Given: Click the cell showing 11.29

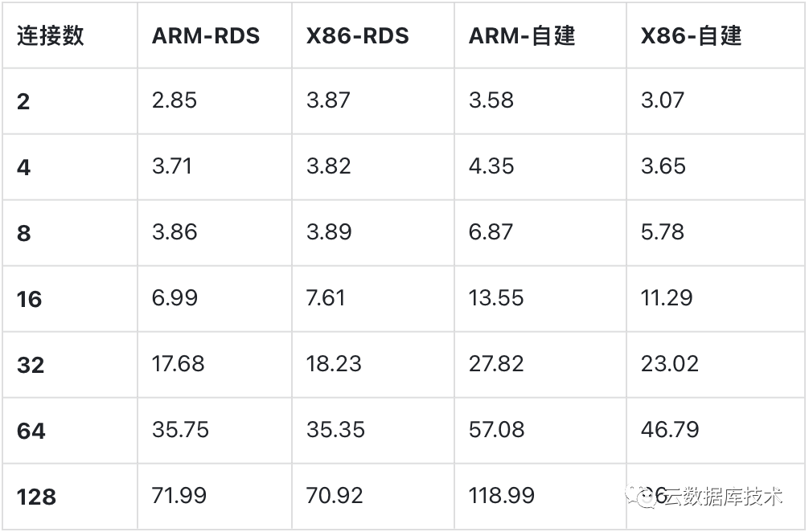Looking at the screenshot, I should tap(667, 298).
